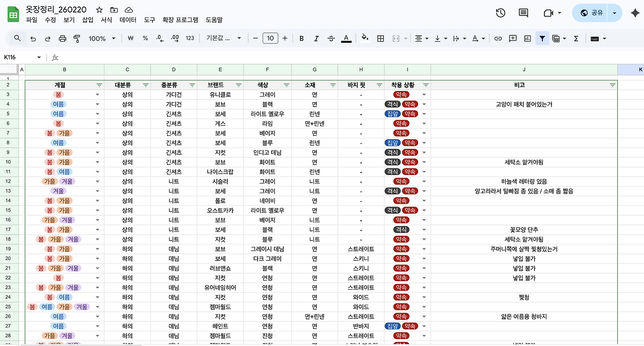Apply the Won currency format icon
The image size is (644, 346).
130,38
